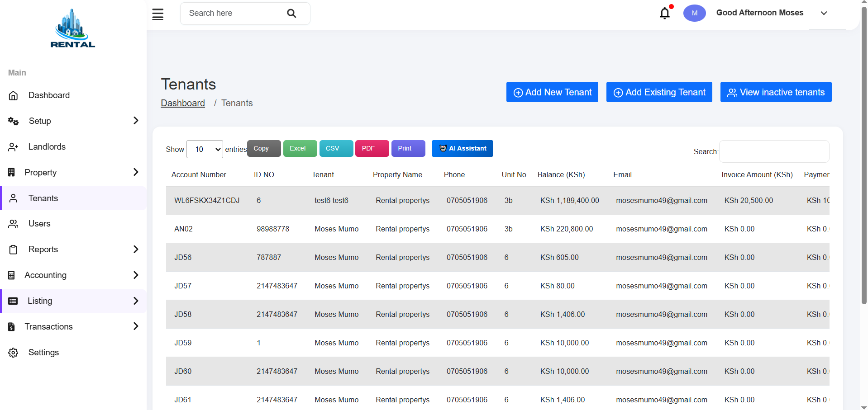
Task: Launch the AI Assistant button
Action: 463,148
